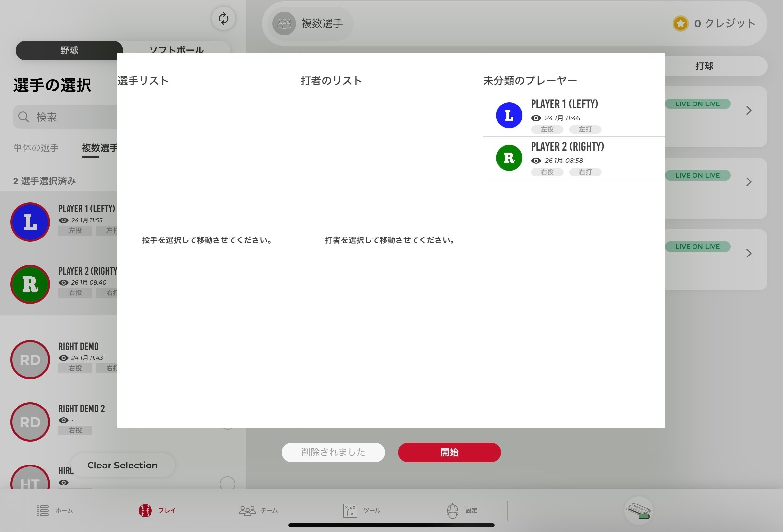Expand first LIVE ON LIVE chevron

click(x=749, y=110)
